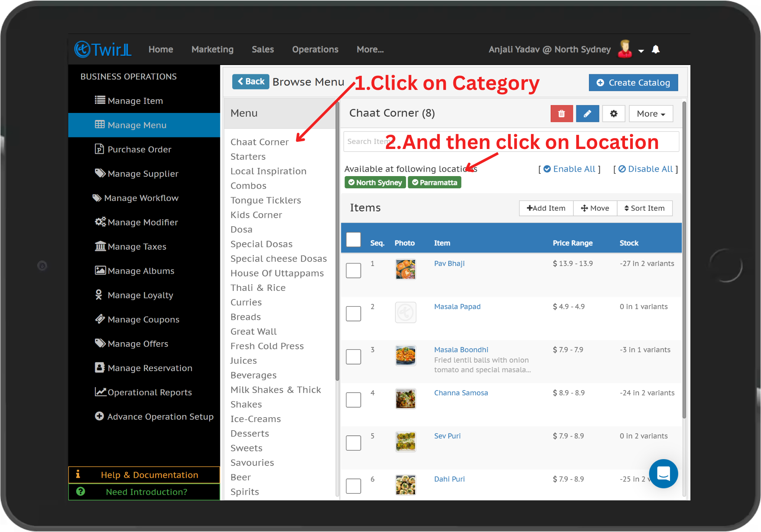Screen dimensions: 761x532
Task: Click the red trash delete category button
Action: click(561, 114)
